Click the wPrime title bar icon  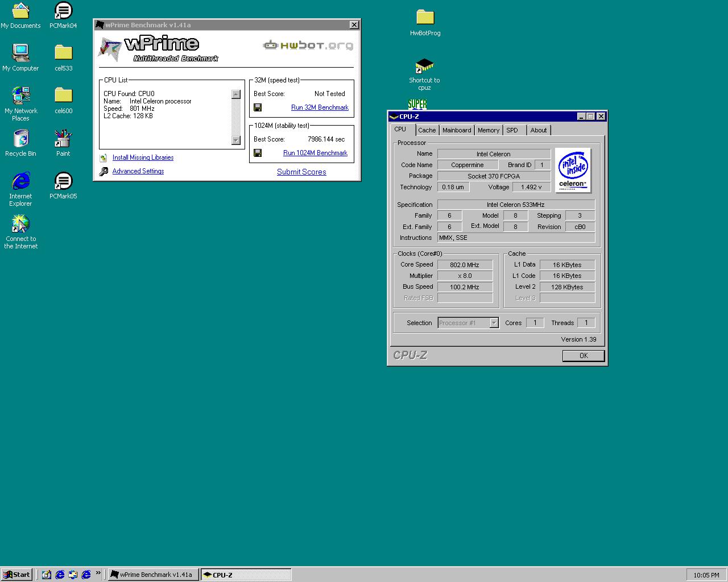click(100, 24)
